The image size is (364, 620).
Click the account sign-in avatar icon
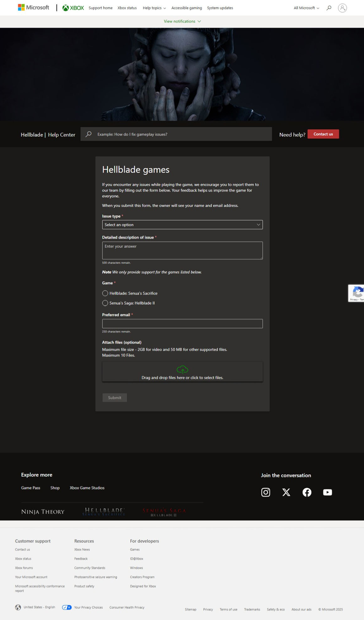[x=342, y=8]
